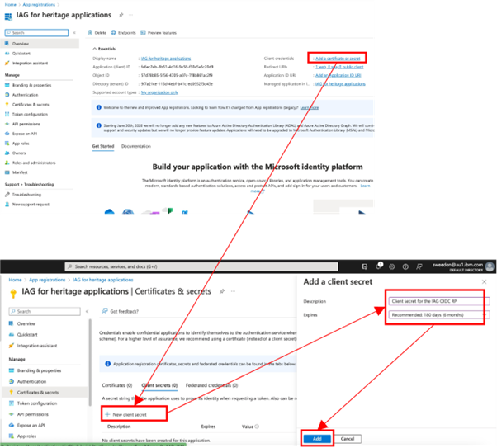Click the App registrations breadcrumb at the top

[39, 5]
